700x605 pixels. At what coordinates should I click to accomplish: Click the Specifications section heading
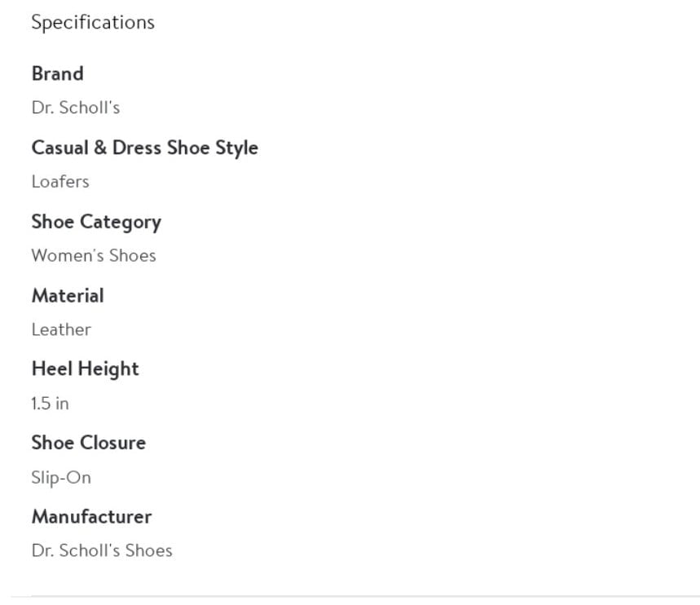(x=93, y=23)
